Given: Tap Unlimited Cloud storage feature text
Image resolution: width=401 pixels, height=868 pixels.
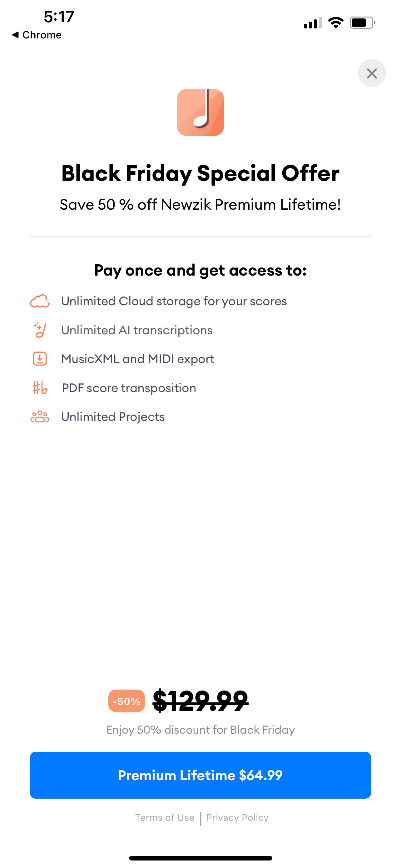Looking at the screenshot, I should (x=174, y=301).
